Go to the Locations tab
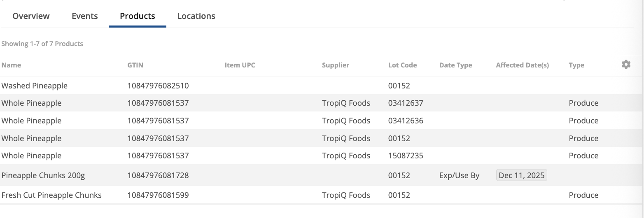Screen dimensions: 644x218 [x=196, y=16]
